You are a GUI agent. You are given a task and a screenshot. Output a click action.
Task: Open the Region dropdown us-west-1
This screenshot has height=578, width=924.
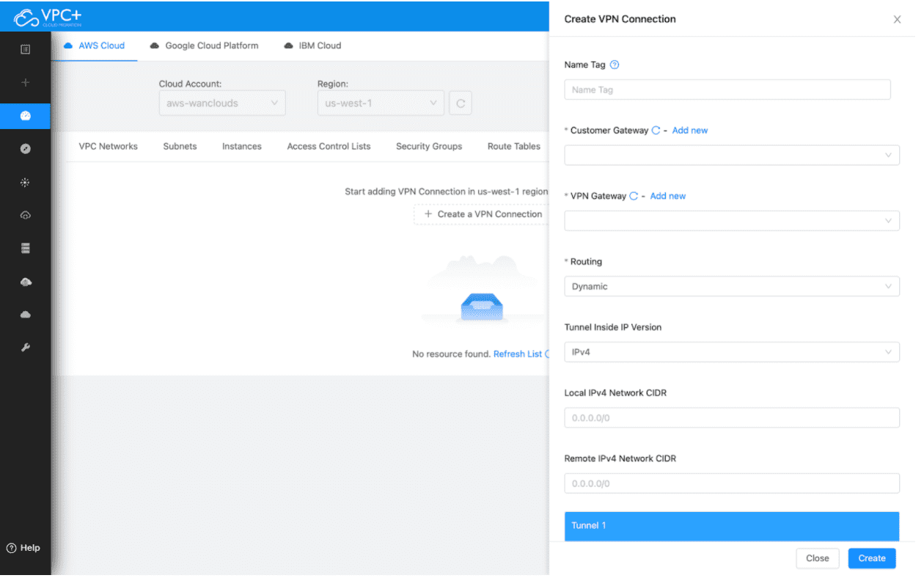point(381,103)
